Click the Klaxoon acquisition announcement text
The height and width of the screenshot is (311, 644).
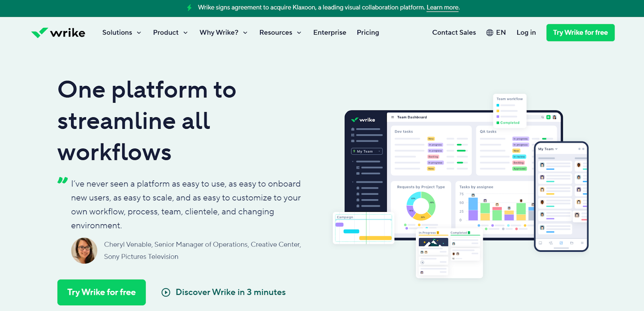[312, 8]
